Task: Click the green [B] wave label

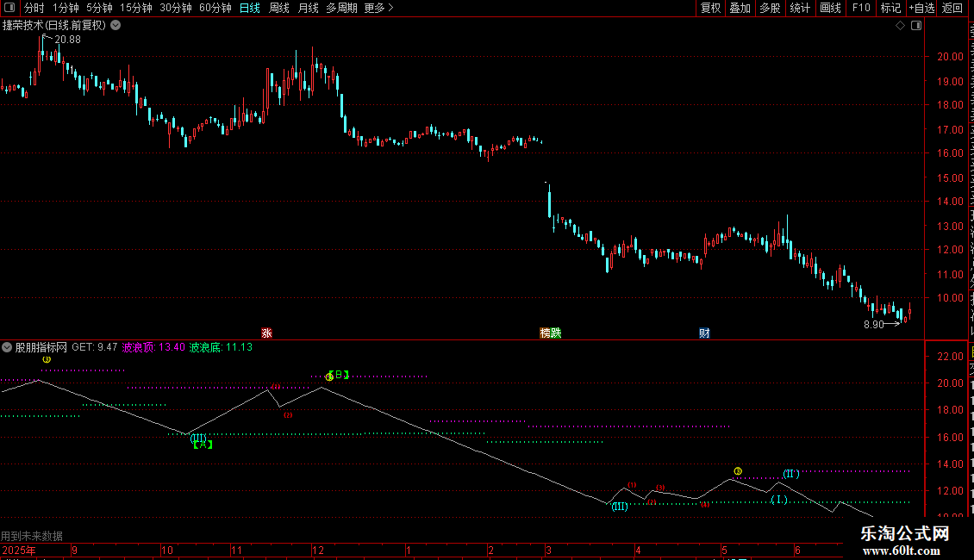Action: pos(339,375)
